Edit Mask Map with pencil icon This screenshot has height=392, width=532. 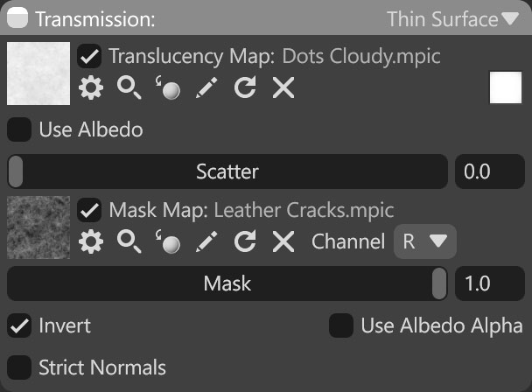[x=206, y=241]
